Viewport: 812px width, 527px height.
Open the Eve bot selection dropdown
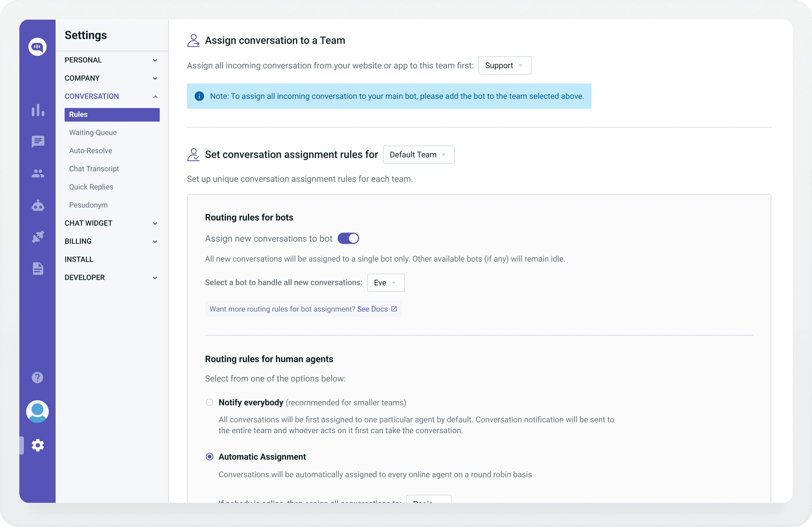[385, 283]
